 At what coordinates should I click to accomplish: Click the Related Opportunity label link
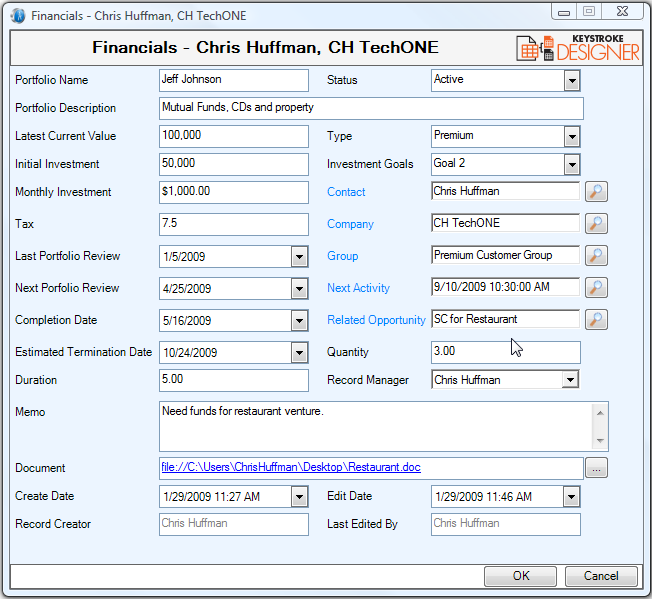pyautogui.click(x=376, y=320)
